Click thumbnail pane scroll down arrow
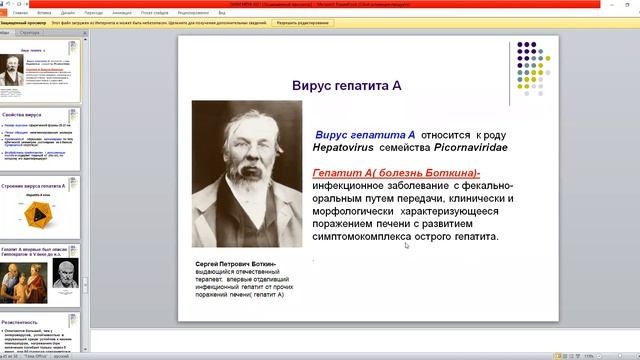Screen dimensions: 640x360 coord(85,349)
